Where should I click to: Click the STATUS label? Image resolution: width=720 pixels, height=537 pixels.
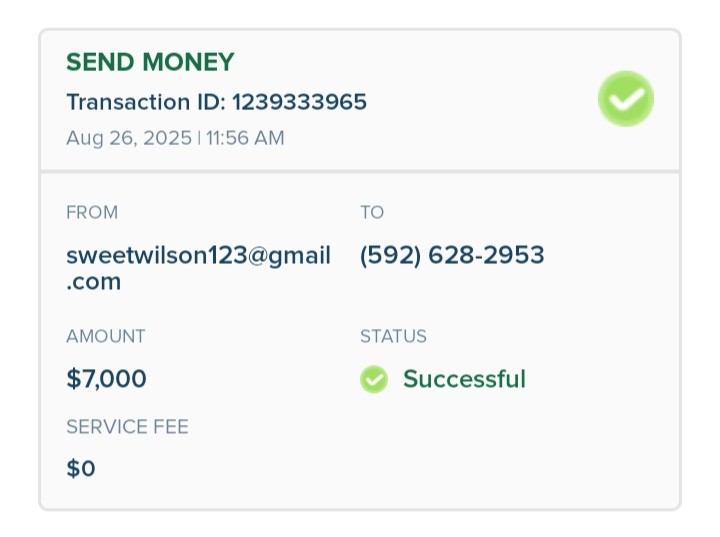(x=393, y=336)
